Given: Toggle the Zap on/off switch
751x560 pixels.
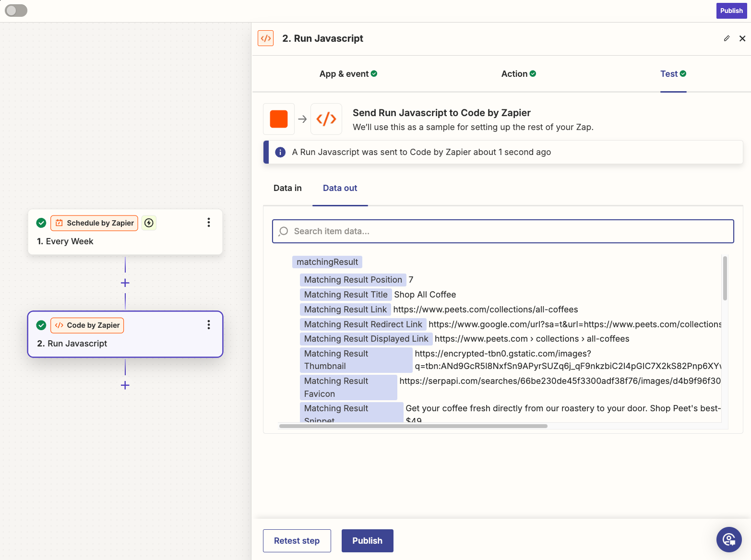Looking at the screenshot, I should click(x=16, y=11).
